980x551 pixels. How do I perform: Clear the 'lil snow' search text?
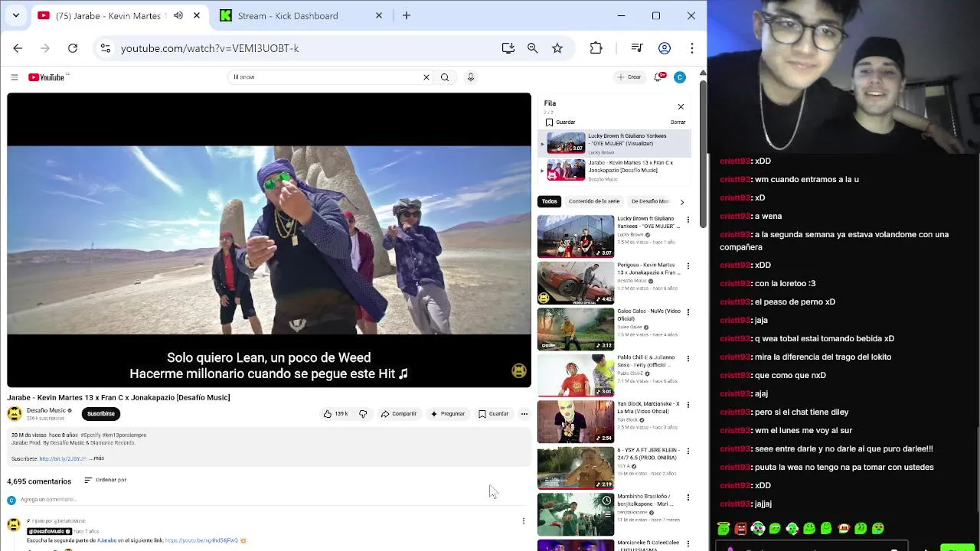coord(426,77)
